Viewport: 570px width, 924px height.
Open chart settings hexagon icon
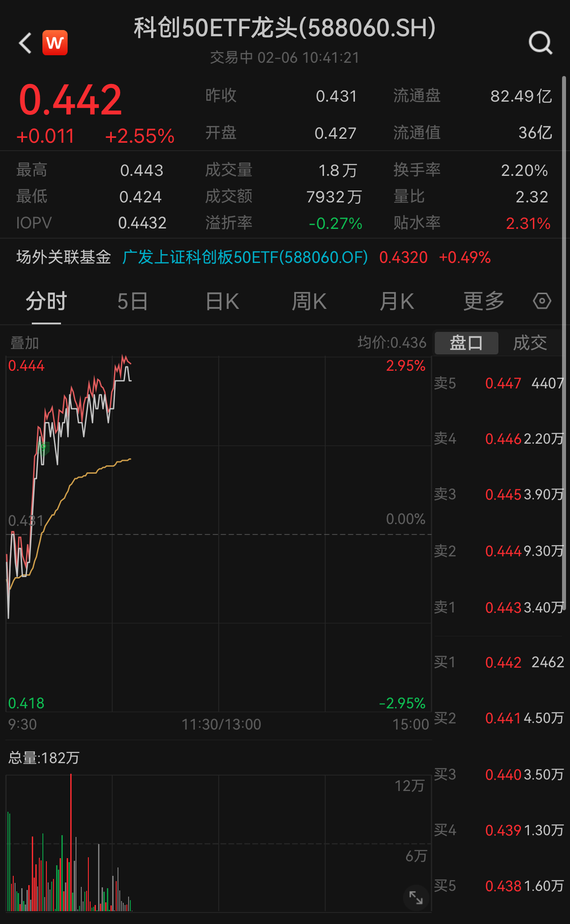pos(542,301)
